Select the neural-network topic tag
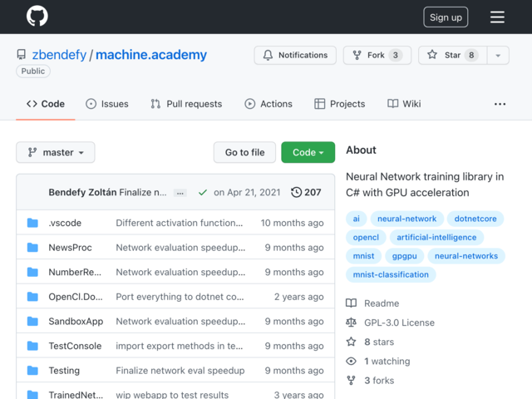Viewport: 532px width, 399px height. click(x=406, y=219)
